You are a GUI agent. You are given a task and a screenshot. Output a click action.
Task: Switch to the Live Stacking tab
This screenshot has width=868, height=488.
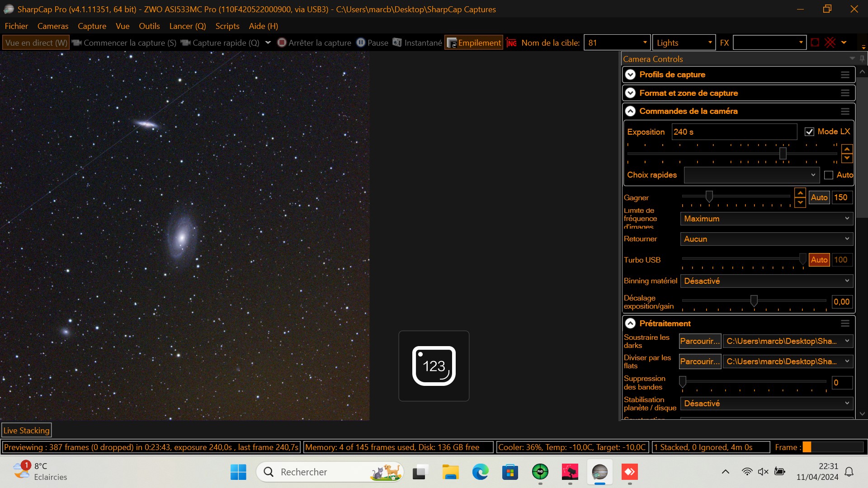click(26, 431)
